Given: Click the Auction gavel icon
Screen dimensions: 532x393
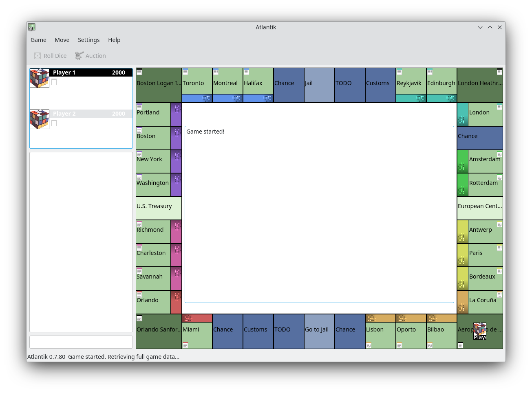Looking at the screenshot, I should pyautogui.click(x=79, y=56).
